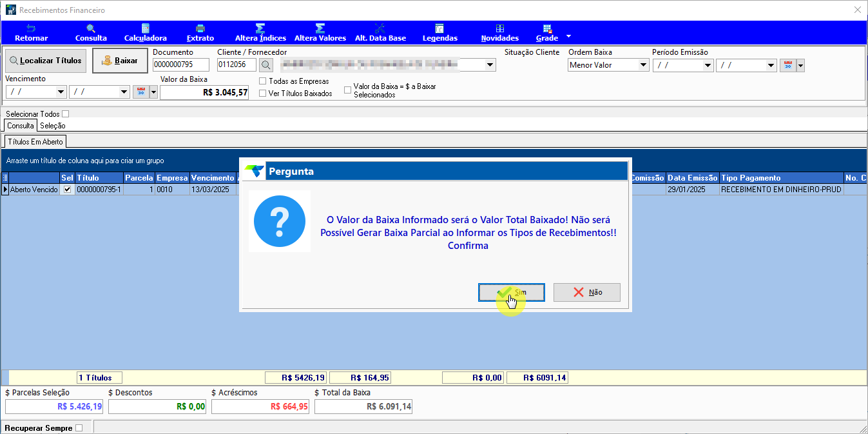Open the Extrato printer tool
Screen dimensions: 868x434
tap(200, 33)
